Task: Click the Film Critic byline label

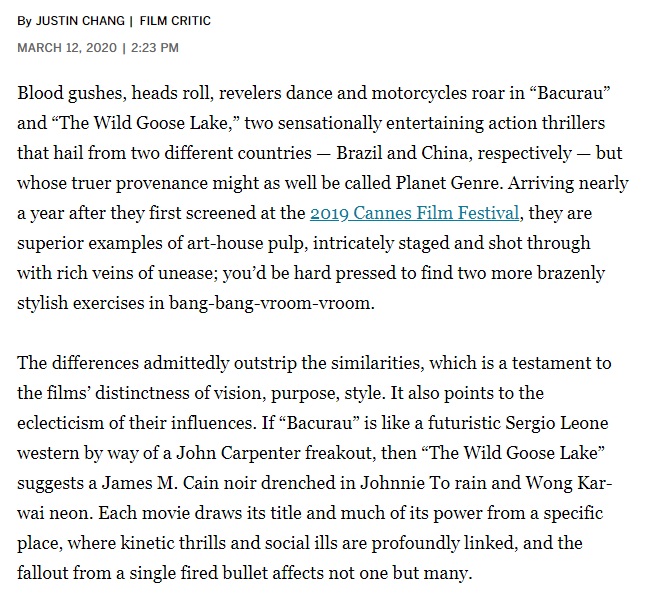Action: click(x=175, y=21)
